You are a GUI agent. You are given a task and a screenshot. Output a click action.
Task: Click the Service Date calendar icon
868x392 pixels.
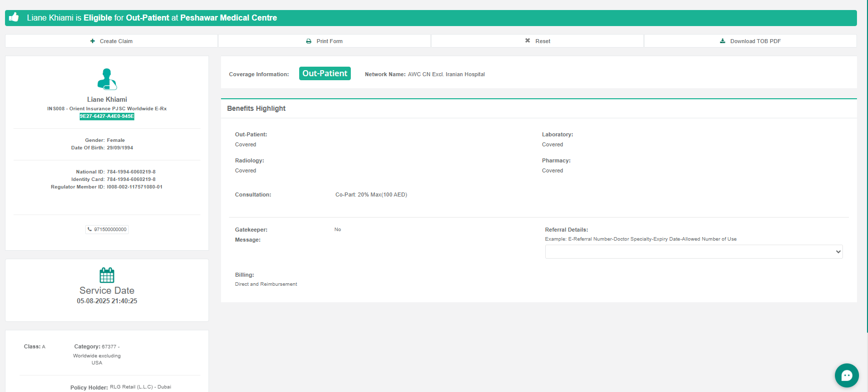tap(107, 275)
